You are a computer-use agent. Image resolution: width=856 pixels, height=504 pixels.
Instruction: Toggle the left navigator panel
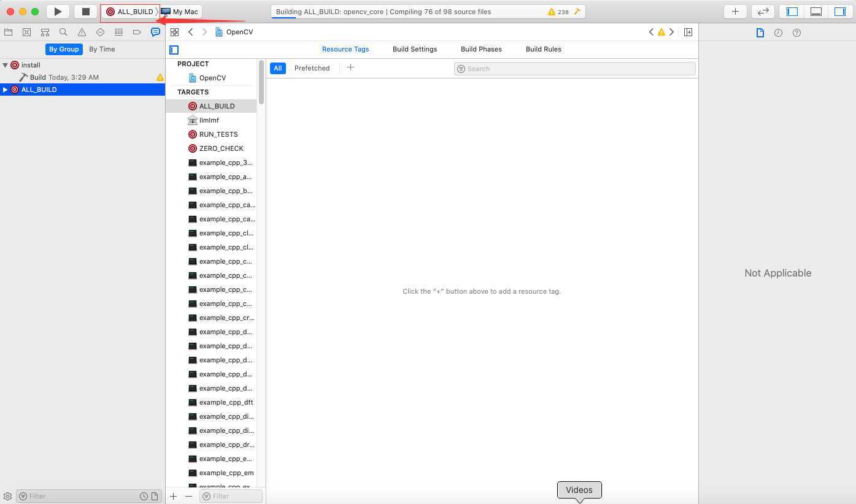coord(792,12)
